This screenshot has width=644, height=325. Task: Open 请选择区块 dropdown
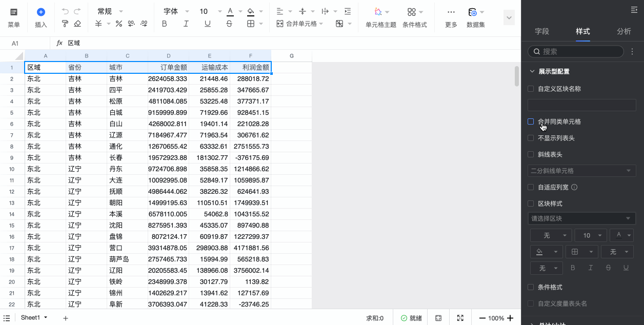[x=582, y=218]
